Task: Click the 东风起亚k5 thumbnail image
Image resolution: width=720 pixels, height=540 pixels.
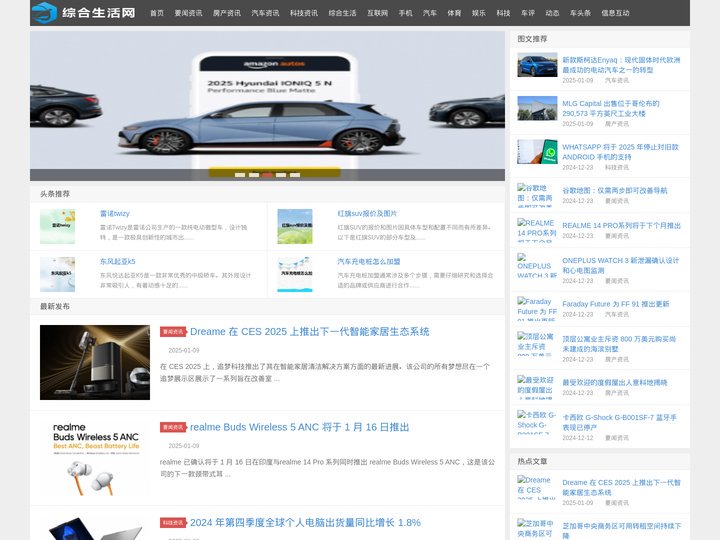Action: tap(57, 274)
